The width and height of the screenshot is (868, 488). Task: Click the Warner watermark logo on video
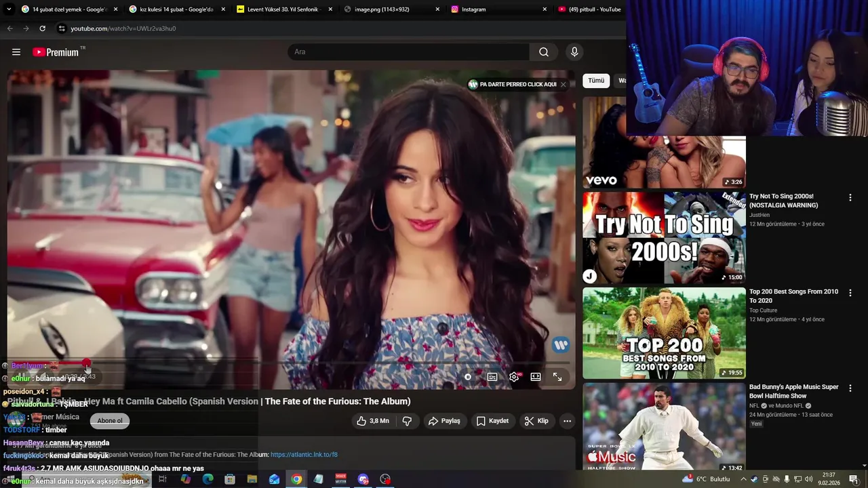560,345
